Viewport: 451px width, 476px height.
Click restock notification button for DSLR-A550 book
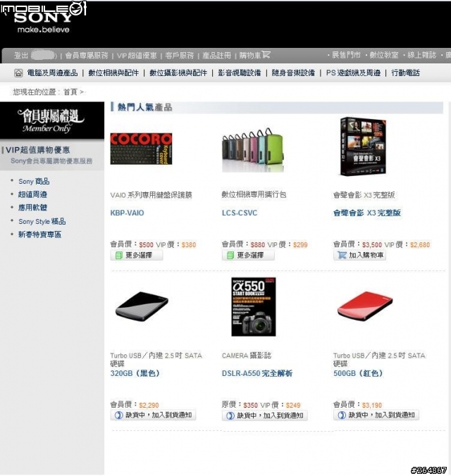pyautogui.click(x=265, y=415)
